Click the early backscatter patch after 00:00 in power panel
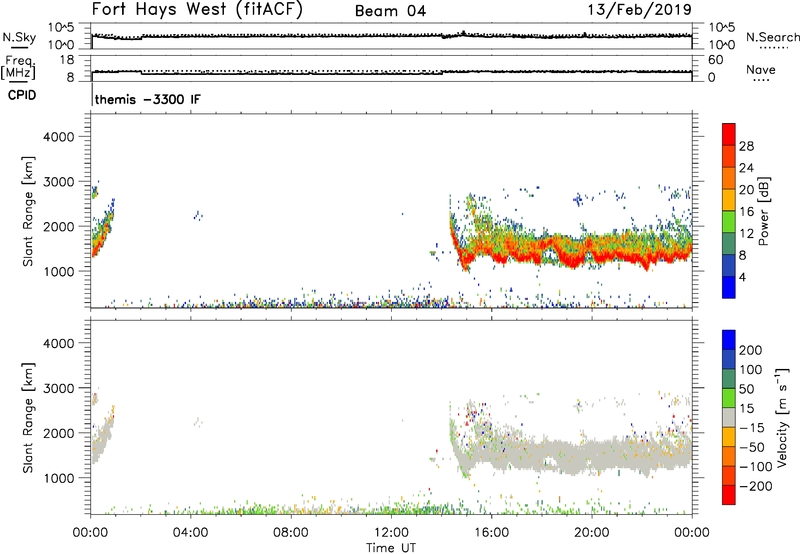 (x=102, y=232)
